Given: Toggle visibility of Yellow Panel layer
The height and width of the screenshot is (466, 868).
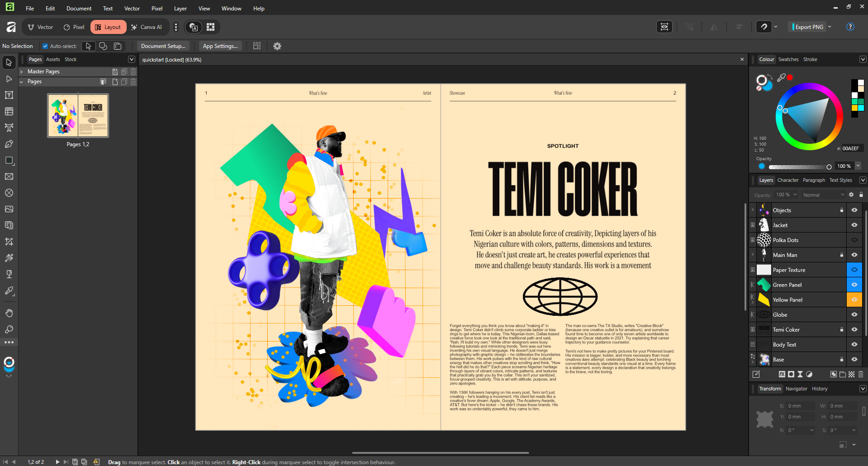Looking at the screenshot, I should coord(854,300).
